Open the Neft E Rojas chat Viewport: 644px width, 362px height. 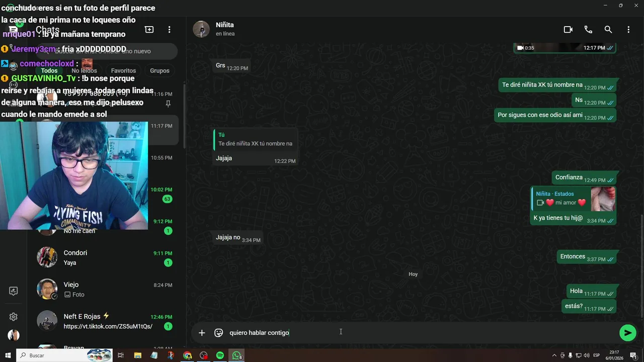[x=105, y=321]
